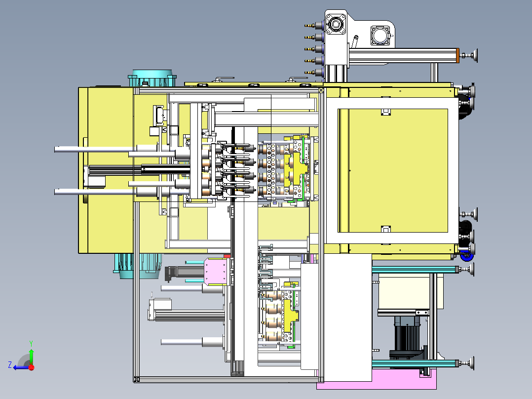This screenshot has width=532, height=399.
Task: Select the leveling foot at bottom right corner
Action: [466, 363]
